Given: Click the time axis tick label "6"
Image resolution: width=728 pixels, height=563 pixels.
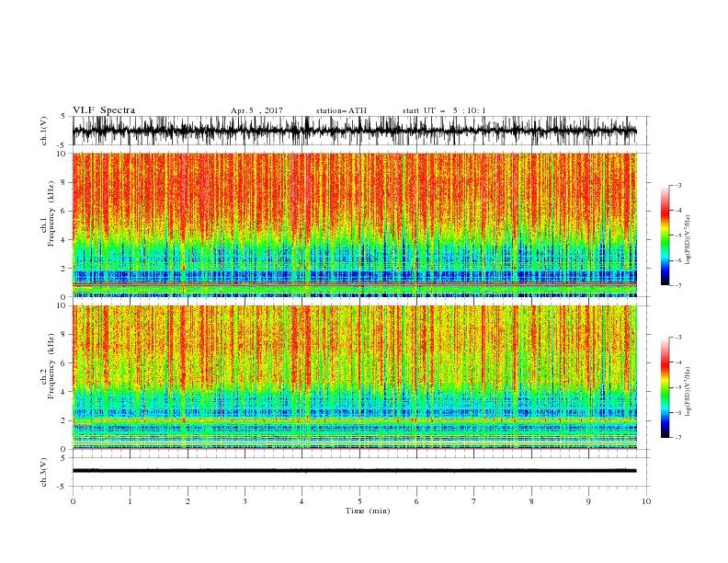Looking at the screenshot, I should [x=416, y=501].
